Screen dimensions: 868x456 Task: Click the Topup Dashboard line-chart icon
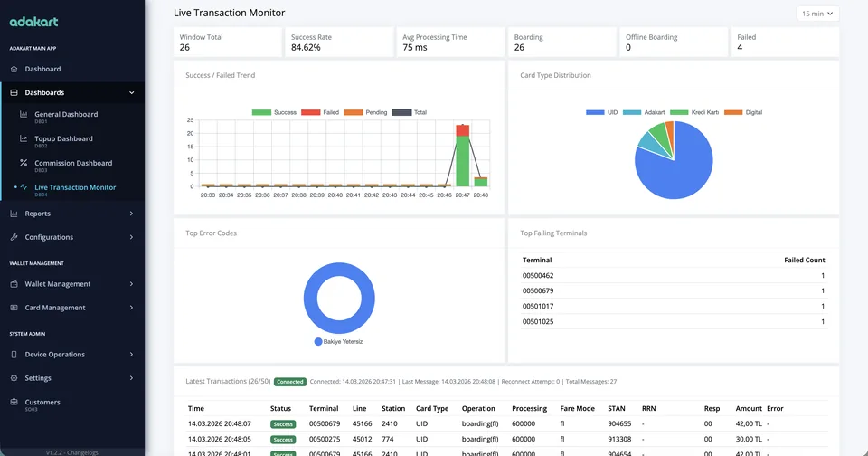(x=24, y=138)
